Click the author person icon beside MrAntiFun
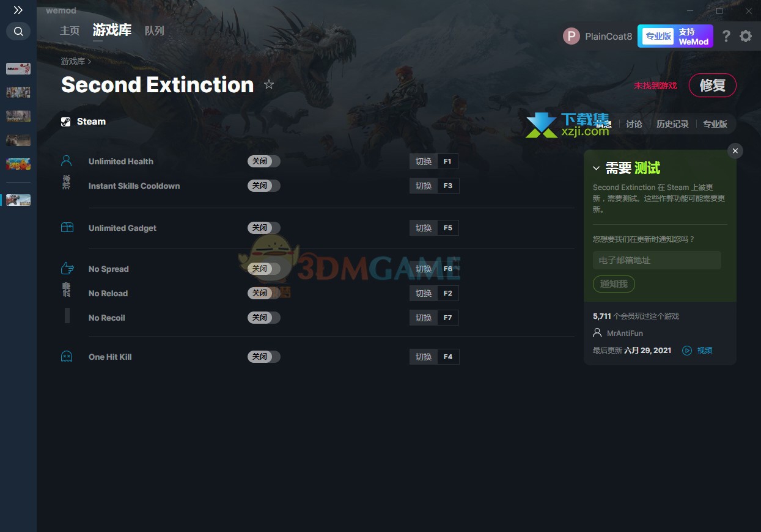 (597, 333)
